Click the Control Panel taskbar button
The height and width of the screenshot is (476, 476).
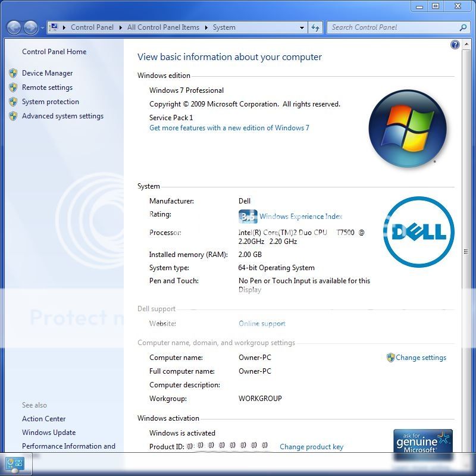[15, 464]
